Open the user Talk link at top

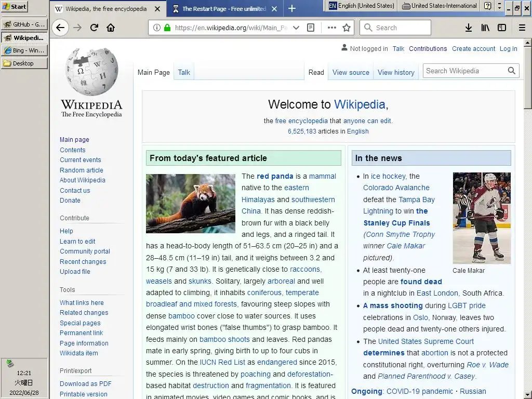tap(398, 48)
